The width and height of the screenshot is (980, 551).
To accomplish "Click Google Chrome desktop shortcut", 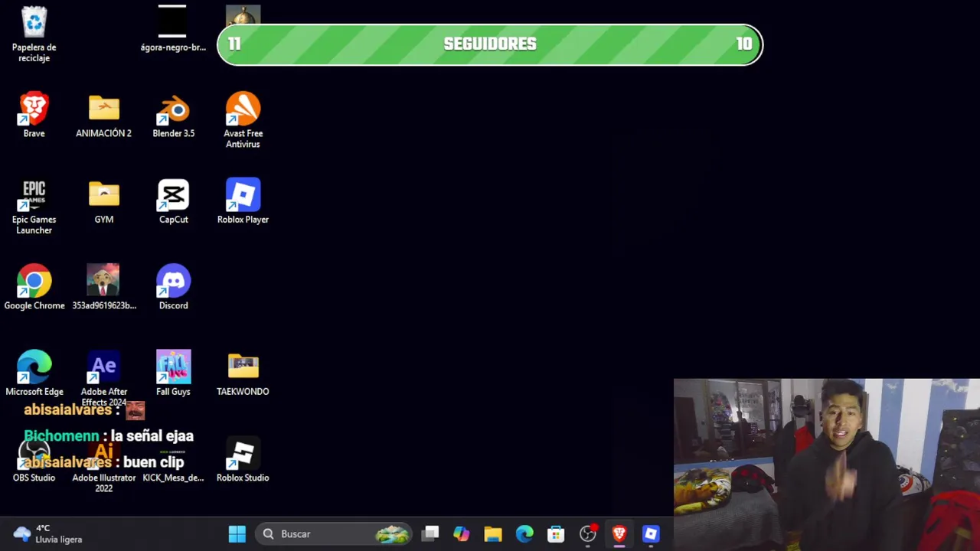I will click(x=34, y=288).
